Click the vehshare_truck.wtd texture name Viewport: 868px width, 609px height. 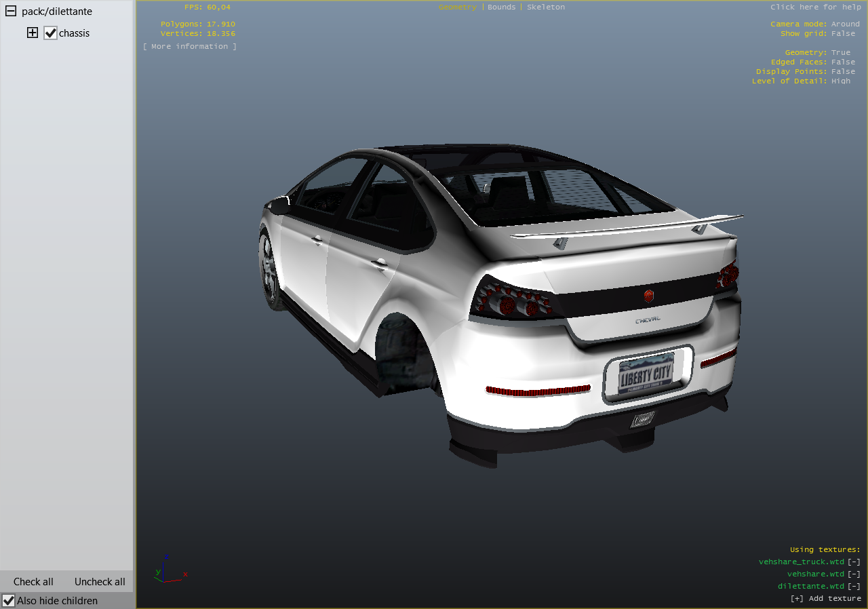tap(802, 562)
